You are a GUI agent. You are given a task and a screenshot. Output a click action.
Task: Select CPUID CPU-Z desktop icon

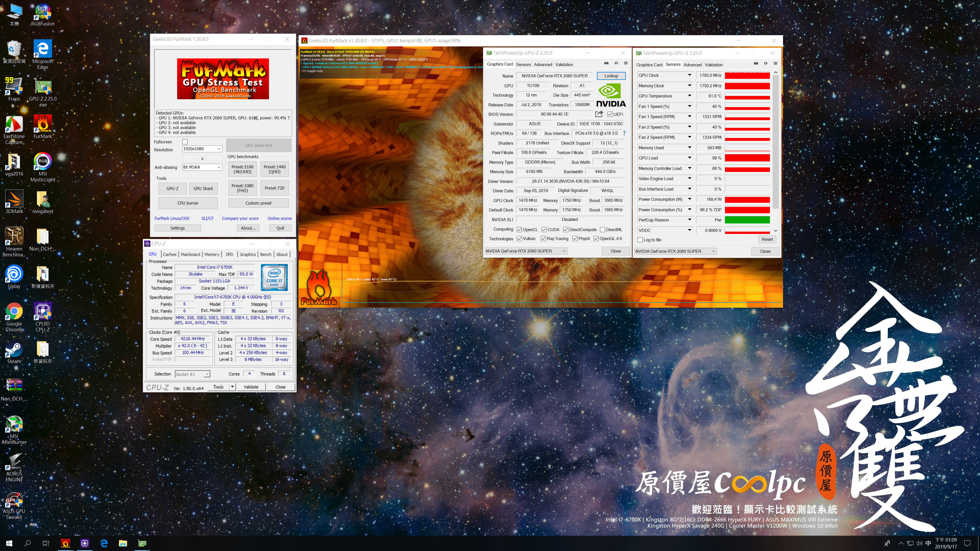pos(43,317)
